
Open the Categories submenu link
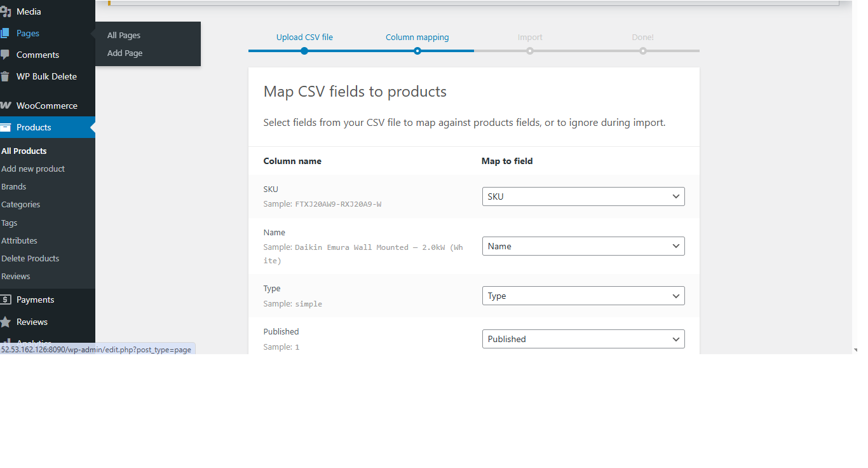point(20,204)
